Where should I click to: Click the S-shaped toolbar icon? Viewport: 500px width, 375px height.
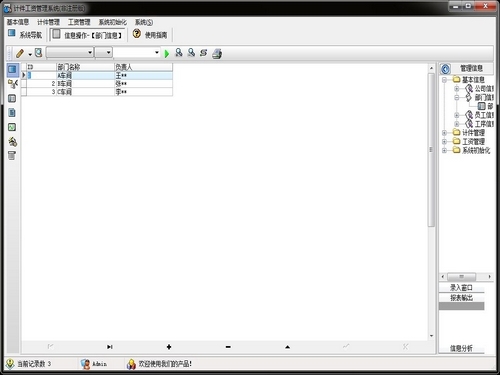point(203,53)
